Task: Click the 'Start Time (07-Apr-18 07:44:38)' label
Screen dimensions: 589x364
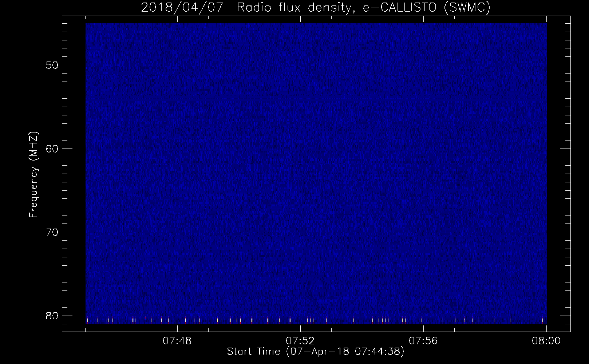Action: (x=316, y=352)
